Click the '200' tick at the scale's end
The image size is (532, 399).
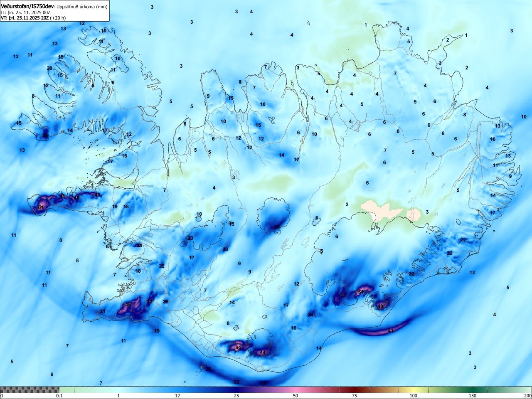[527, 396]
